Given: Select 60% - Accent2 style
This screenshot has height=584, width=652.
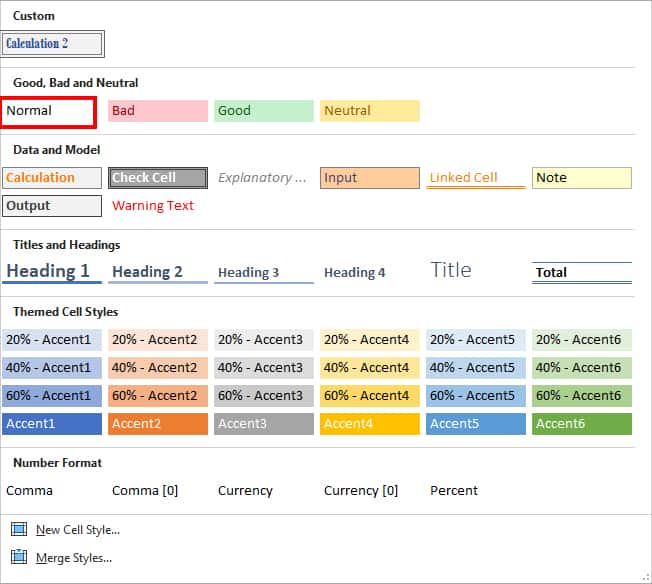Looking at the screenshot, I should tap(158, 396).
